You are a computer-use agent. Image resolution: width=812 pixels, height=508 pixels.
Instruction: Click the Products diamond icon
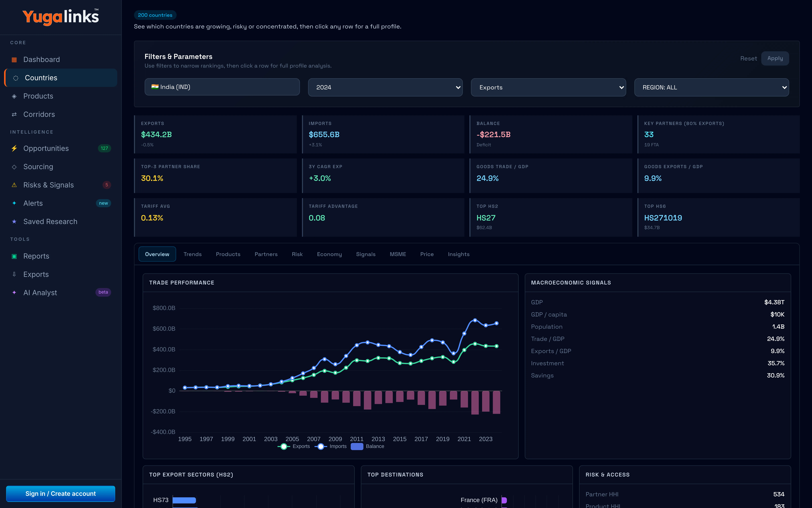click(14, 96)
